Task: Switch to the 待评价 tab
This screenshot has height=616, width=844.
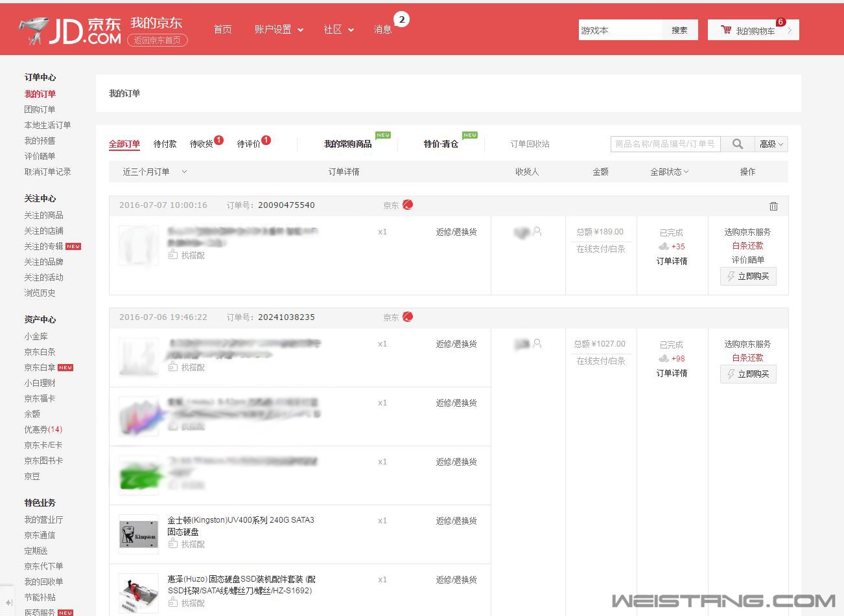Action: coord(249,144)
